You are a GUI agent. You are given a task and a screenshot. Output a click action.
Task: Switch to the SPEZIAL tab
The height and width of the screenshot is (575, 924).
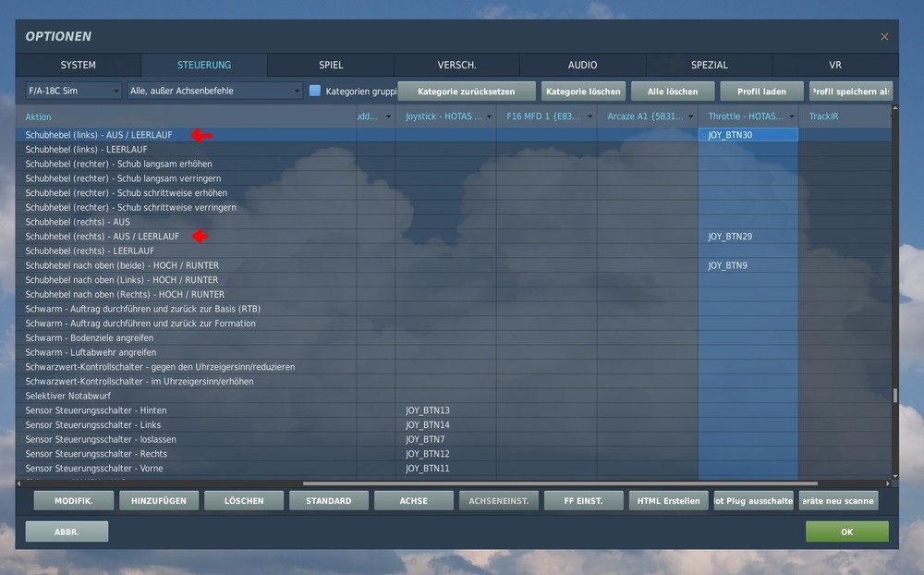coord(709,65)
